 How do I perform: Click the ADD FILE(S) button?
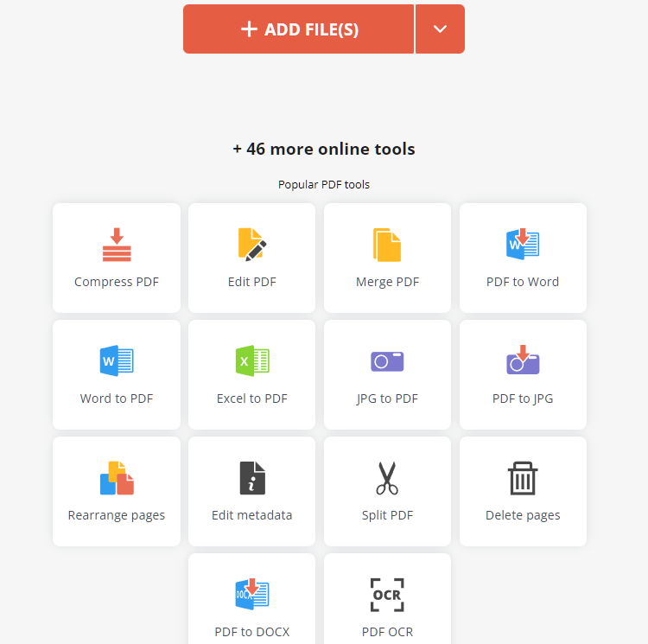point(298,29)
